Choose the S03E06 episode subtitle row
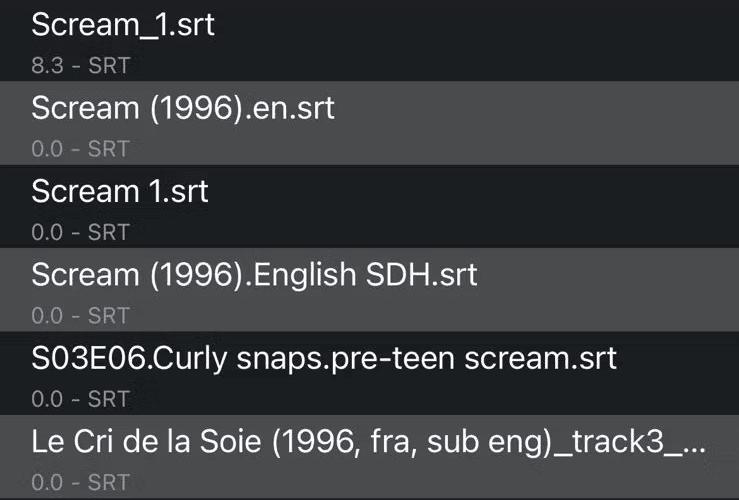This screenshot has width=739, height=500. pyautogui.click(x=370, y=373)
